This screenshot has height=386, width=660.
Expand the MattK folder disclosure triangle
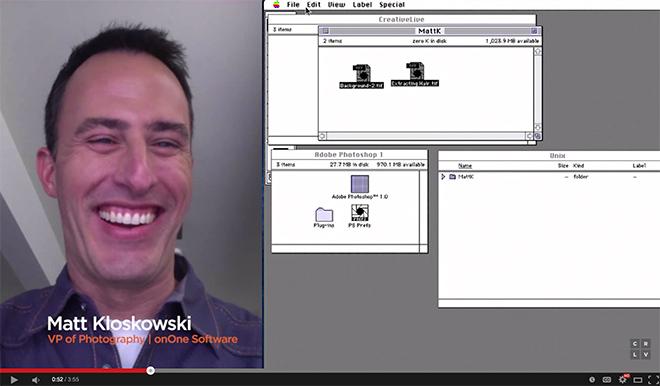tap(443, 177)
